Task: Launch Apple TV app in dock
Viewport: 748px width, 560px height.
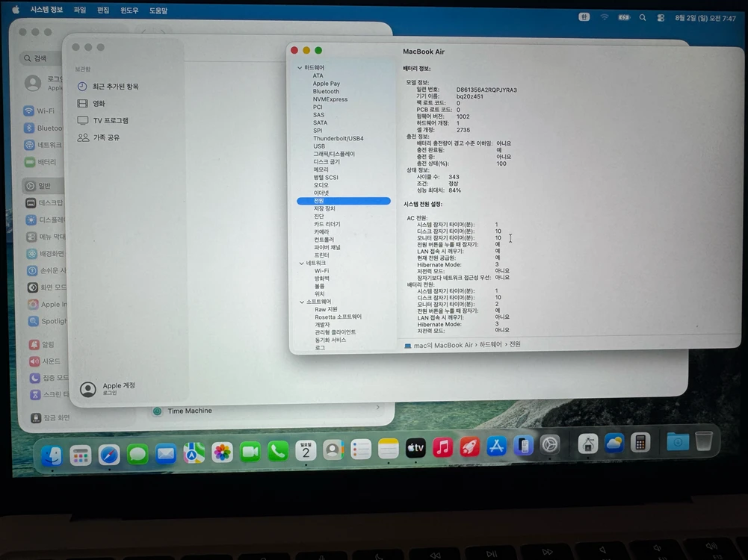Action: pyautogui.click(x=415, y=448)
